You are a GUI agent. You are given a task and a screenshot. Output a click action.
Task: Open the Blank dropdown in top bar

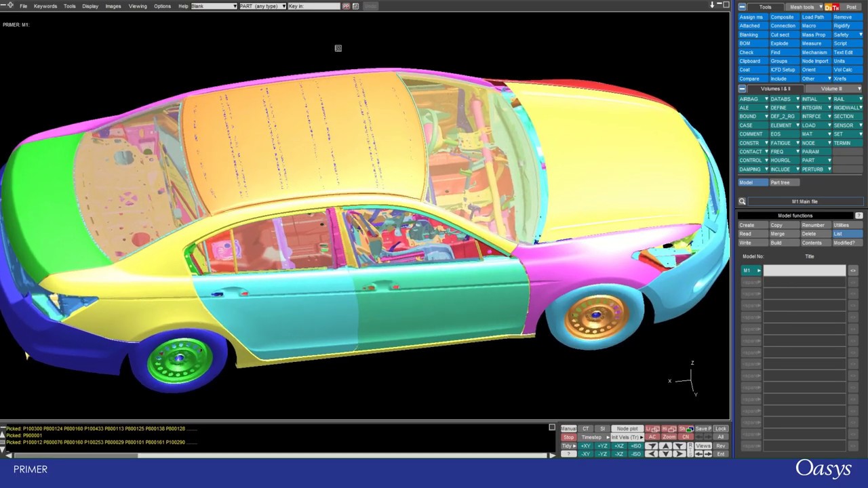[x=214, y=6]
